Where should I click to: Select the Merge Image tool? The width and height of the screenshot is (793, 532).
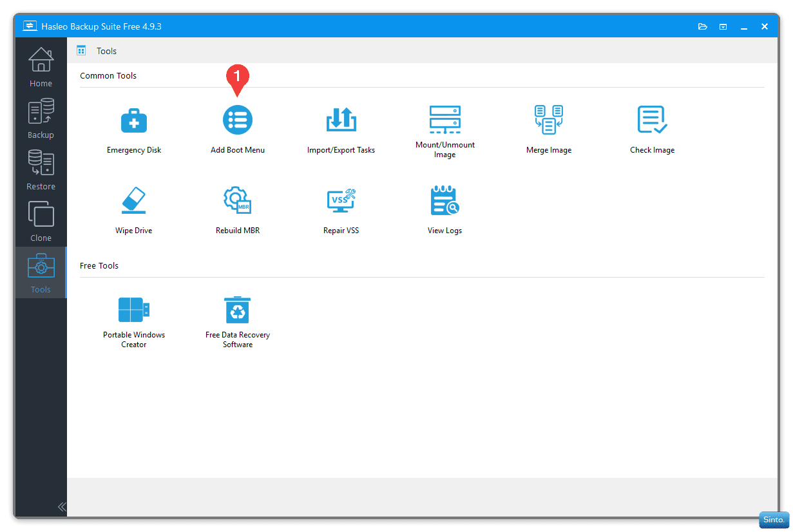pyautogui.click(x=549, y=131)
